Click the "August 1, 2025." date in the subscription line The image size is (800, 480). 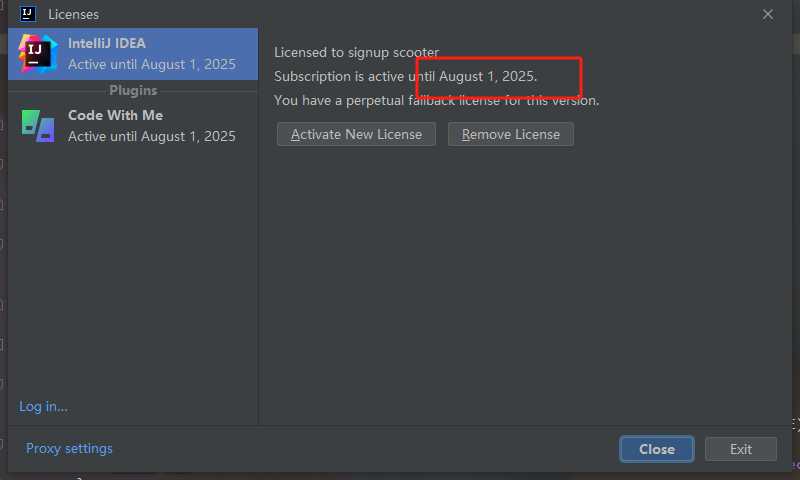point(488,76)
